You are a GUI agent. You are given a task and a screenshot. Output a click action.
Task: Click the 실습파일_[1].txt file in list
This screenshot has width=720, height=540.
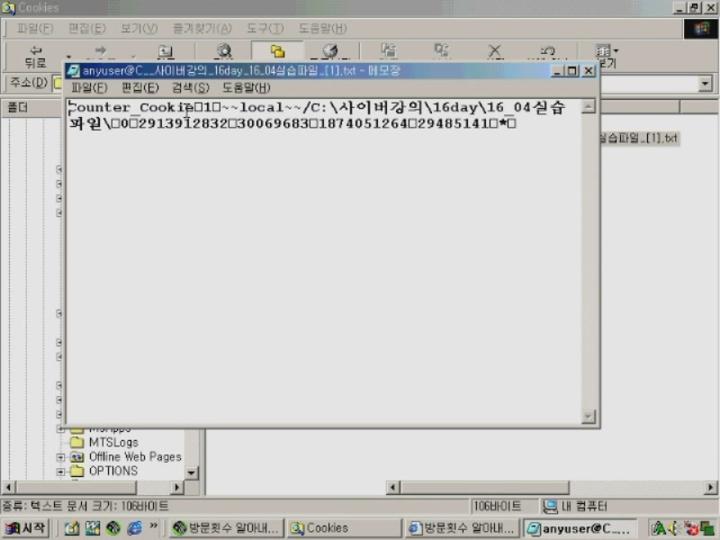click(x=639, y=138)
